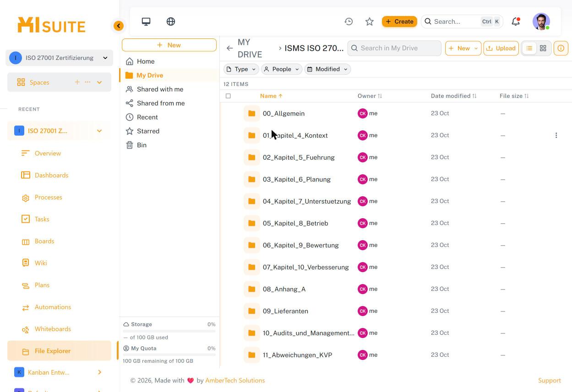The width and height of the screenshot is (572, 392).
Task: Open the notifications bell
Action: (516, 21)
